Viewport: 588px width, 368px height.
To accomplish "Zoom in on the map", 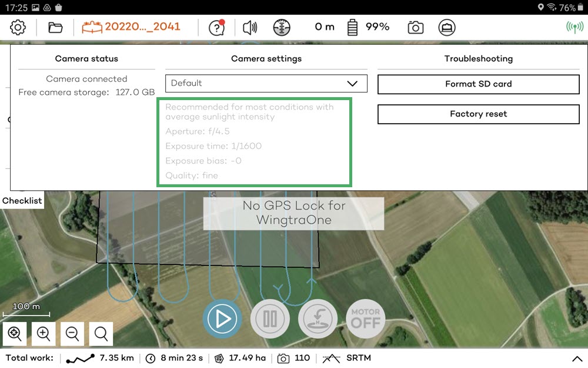I will pos(44,334).
